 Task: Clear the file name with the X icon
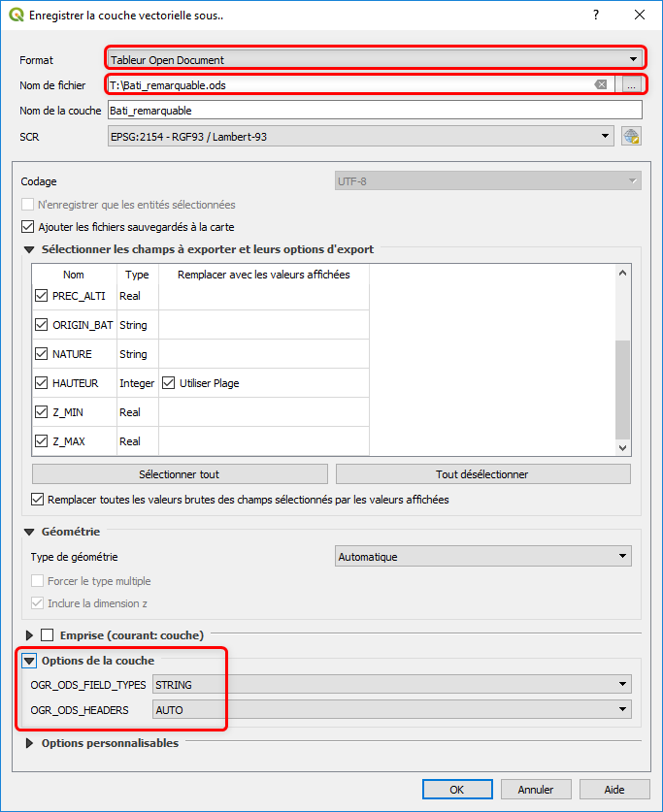tap(601, 85)
